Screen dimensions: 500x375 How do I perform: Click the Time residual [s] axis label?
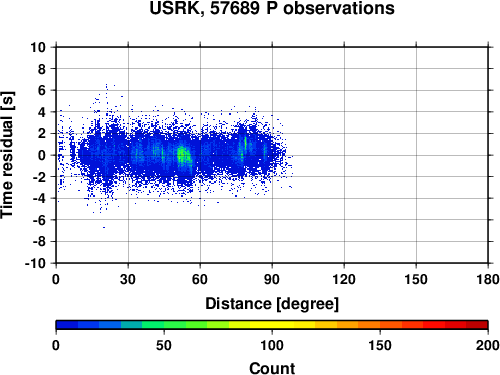click(7, 155)
